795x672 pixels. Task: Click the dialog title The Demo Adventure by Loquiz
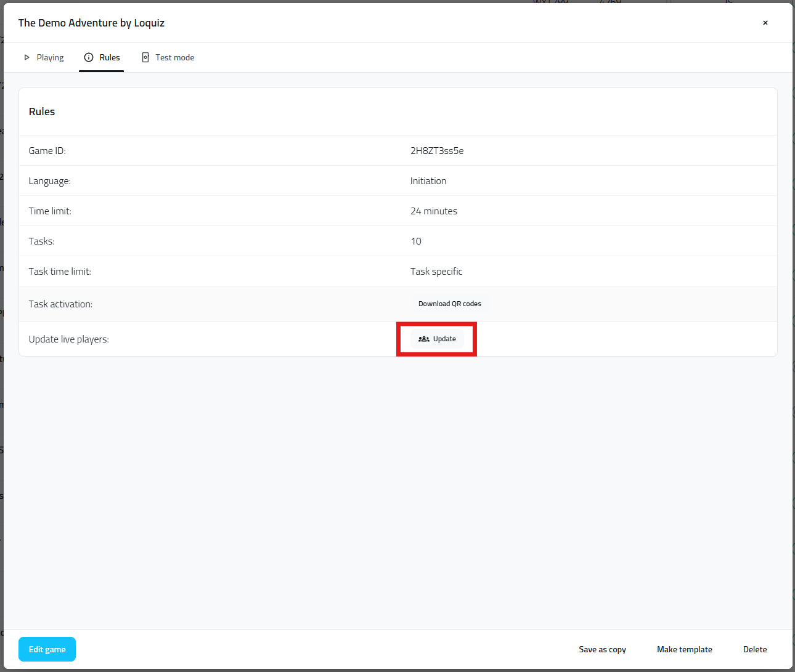point(91,23)
